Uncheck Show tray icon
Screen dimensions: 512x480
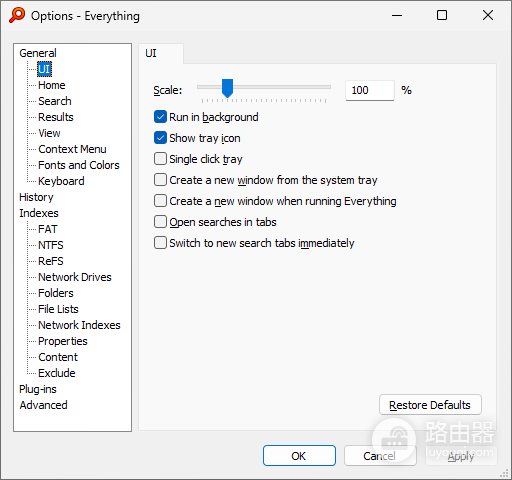tap(160, 138)
